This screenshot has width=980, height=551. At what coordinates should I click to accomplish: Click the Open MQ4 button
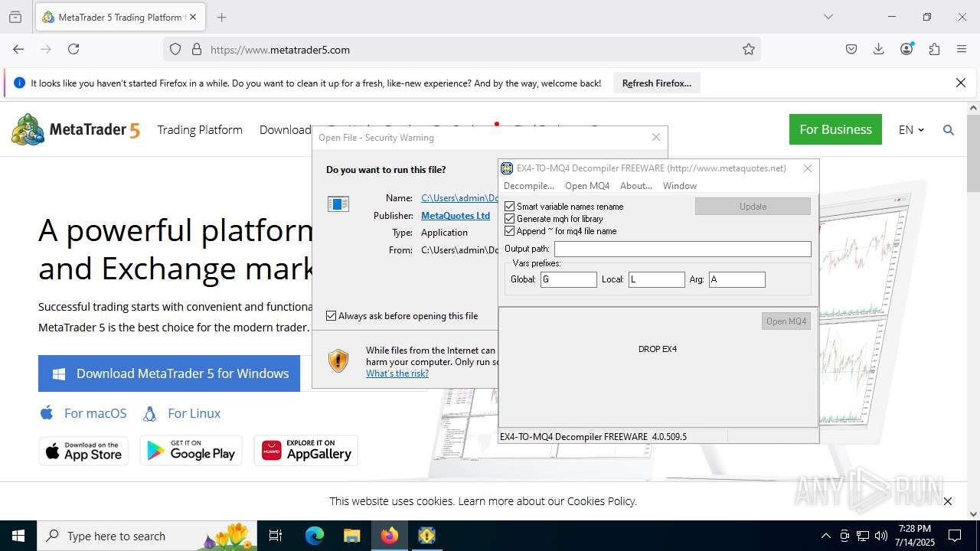(x=786, y=321)
